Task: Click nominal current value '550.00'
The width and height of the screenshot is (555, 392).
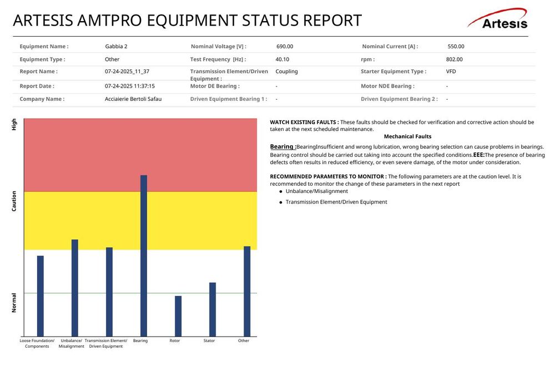Action: tap(456, 47)
